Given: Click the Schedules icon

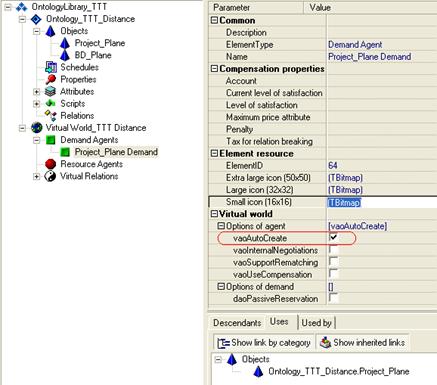Looking at the screenshot, I should (51, 67).
